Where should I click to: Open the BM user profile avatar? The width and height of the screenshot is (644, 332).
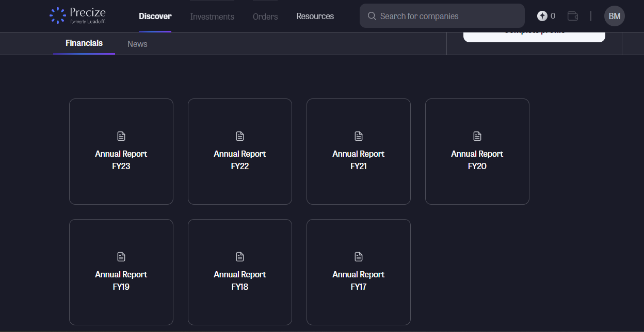[614, 16]
